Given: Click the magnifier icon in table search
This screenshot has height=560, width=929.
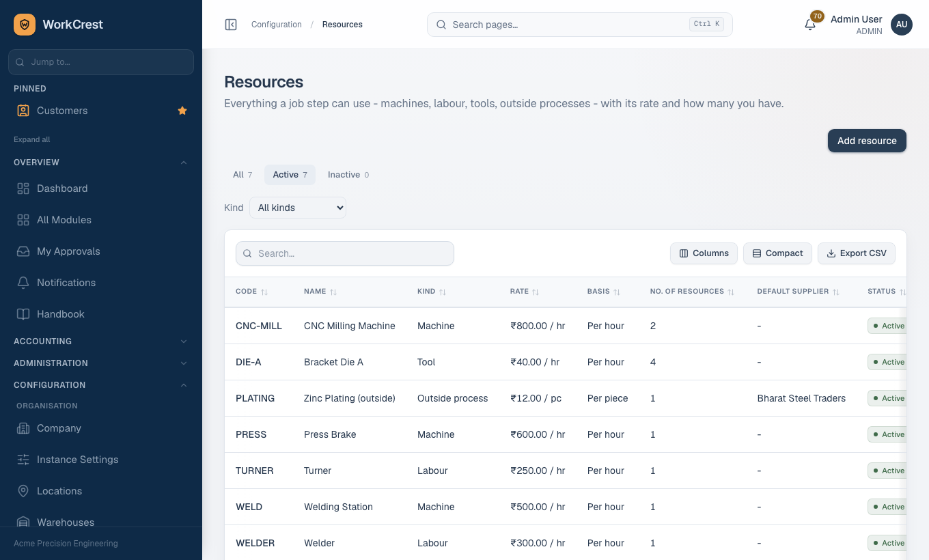Looking at the screenshot, I should pyautogui.click(x=248, y=253).
